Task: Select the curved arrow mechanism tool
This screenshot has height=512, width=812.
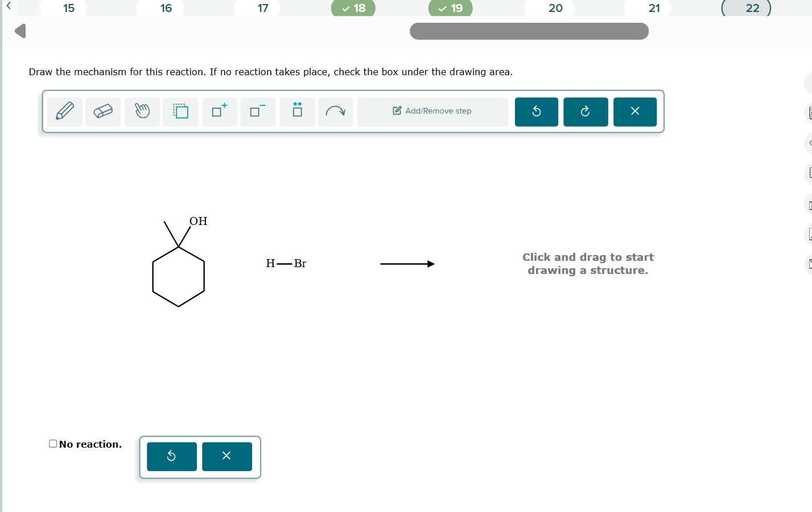Action: [x=336, y=112]
